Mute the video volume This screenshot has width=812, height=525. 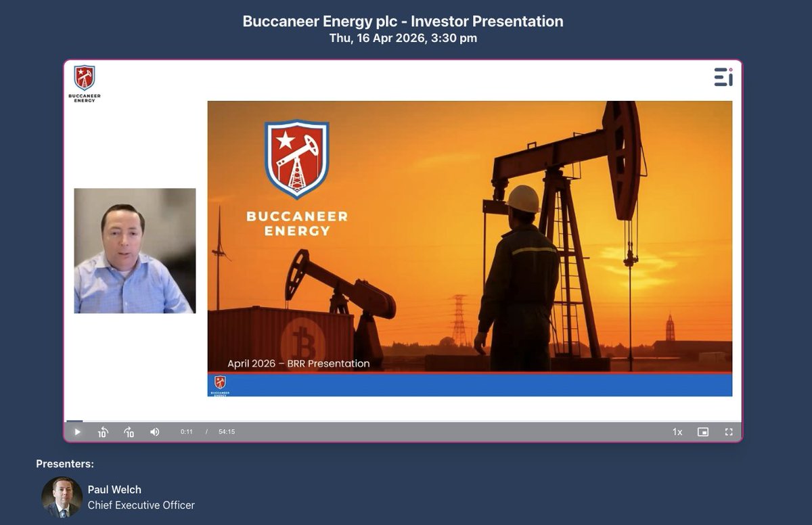tap(154, 432)
